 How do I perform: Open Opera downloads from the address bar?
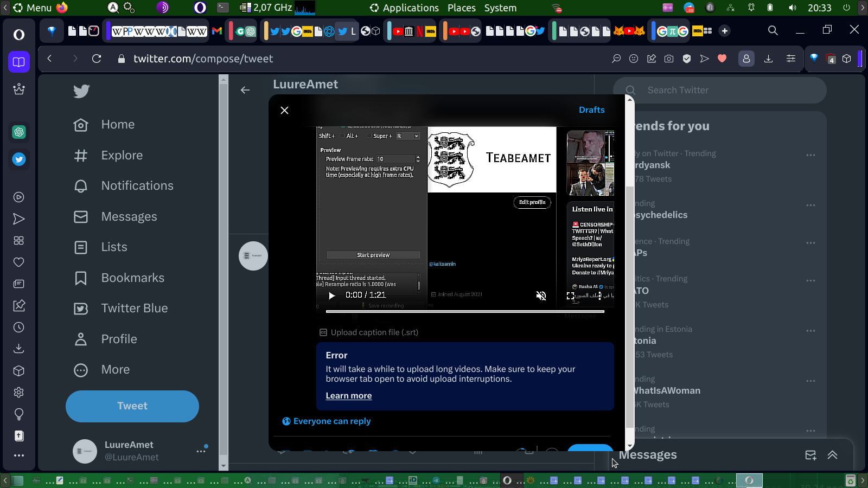click(x=768, y=59)
